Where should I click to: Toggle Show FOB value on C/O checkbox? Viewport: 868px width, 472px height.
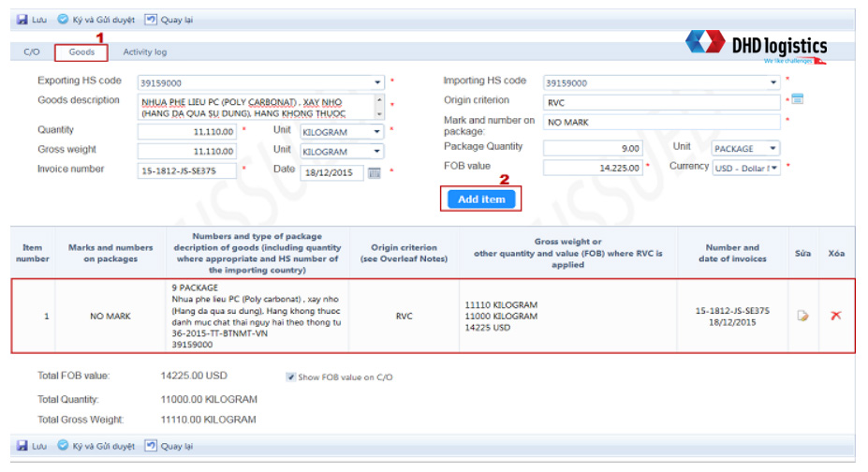[291, 376]
